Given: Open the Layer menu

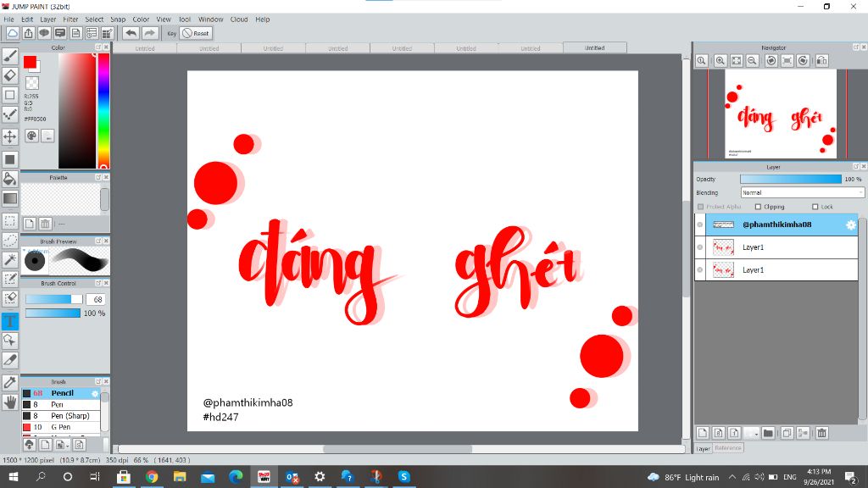Looking at the screenshot, I should (48, 19).
